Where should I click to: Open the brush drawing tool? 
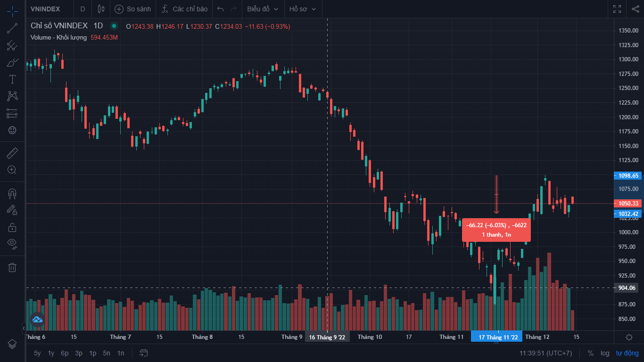point(12,62)
